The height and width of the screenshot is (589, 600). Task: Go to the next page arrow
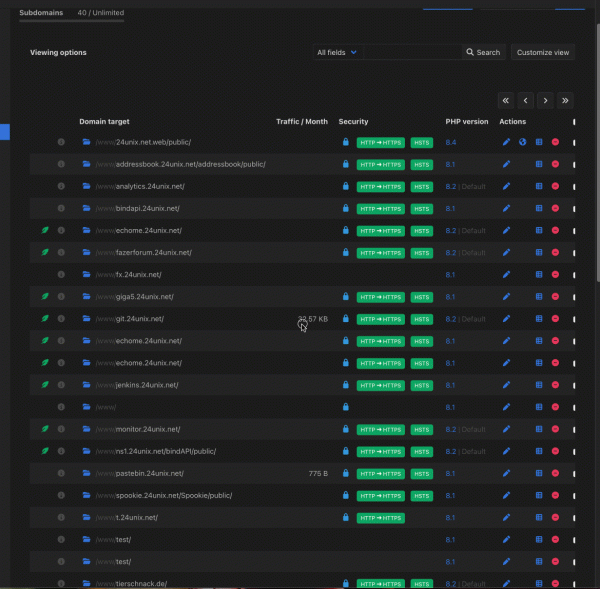click(x=545, y=100)
